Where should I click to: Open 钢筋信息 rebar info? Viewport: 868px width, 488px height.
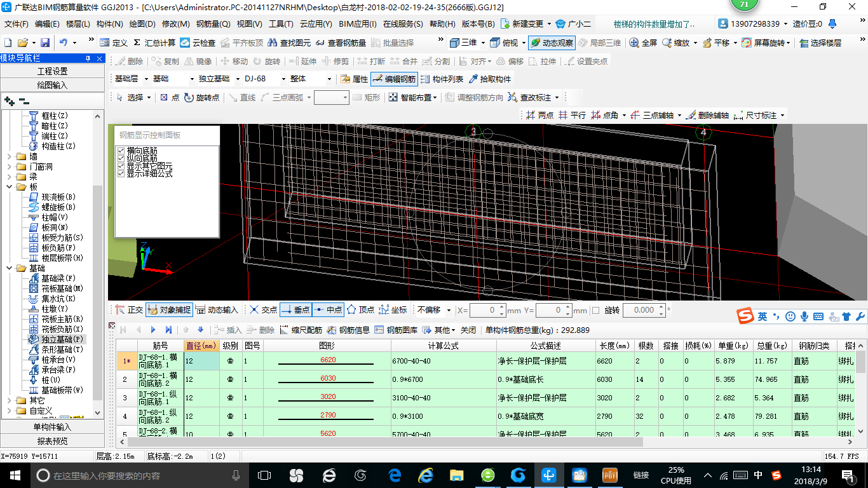point(348,330)
